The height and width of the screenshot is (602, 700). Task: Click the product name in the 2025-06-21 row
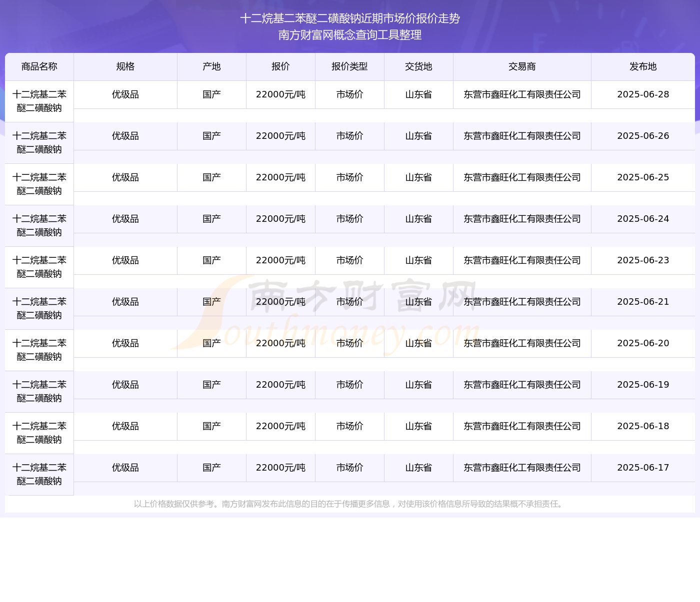coord(39,309)
